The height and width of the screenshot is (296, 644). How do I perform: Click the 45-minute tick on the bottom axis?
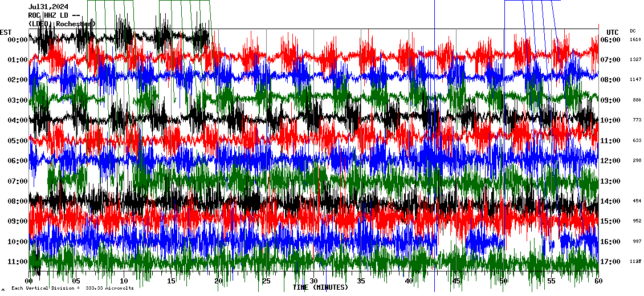(x=456, y=281)
